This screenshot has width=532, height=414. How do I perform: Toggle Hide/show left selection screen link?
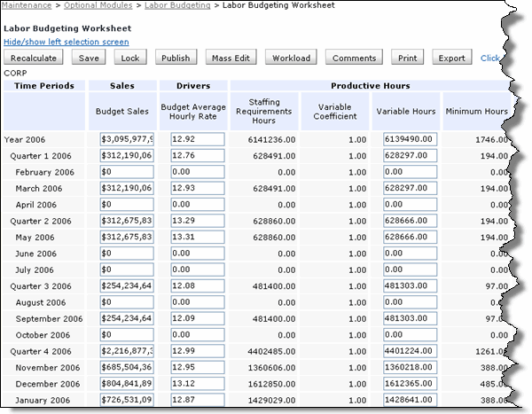(x=66, y=42)
